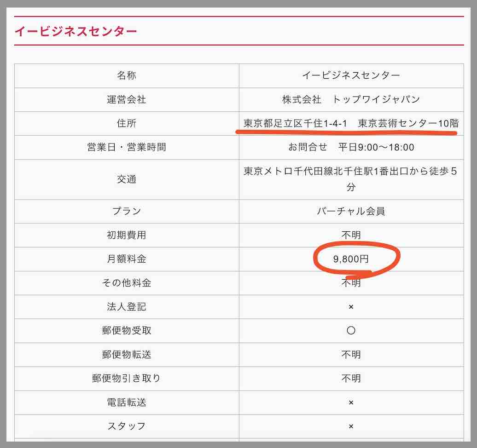This screenshot has width=477, height=448.
Task: Click the circled 9,800円 monthly price
Action: pyautogui.click(x=351, y=259)
